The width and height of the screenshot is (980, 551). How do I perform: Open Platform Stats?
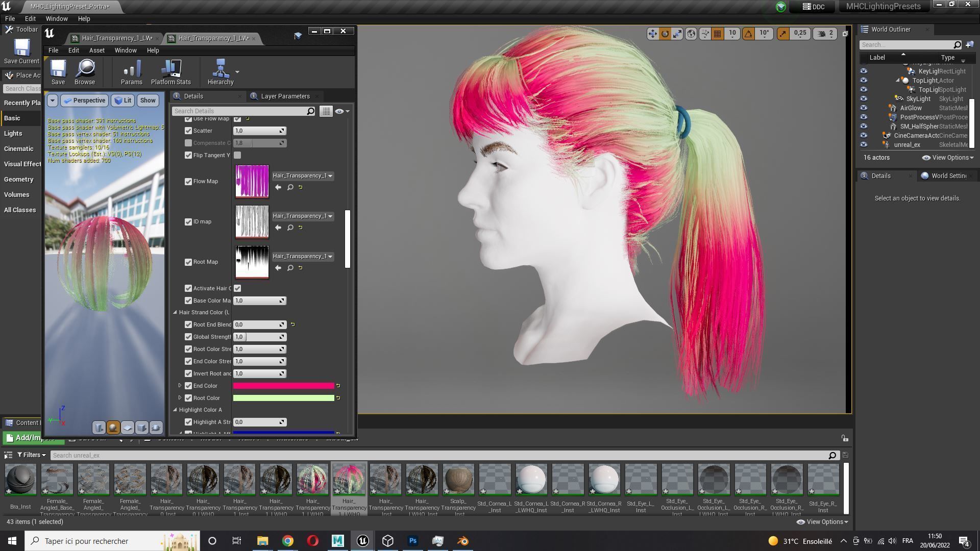tap(170, 72)
